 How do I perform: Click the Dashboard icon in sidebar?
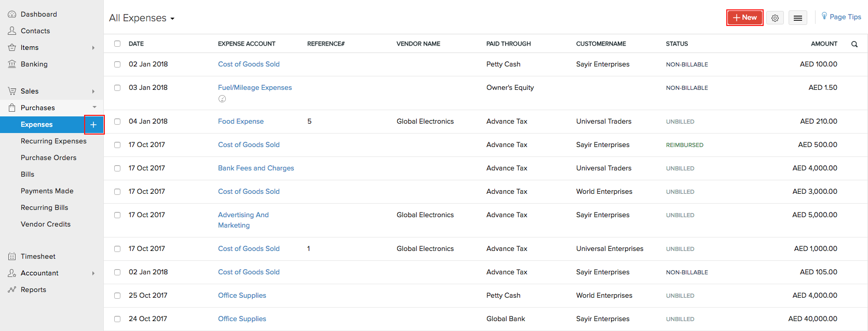pyautogui.click(x=12, y=15)
